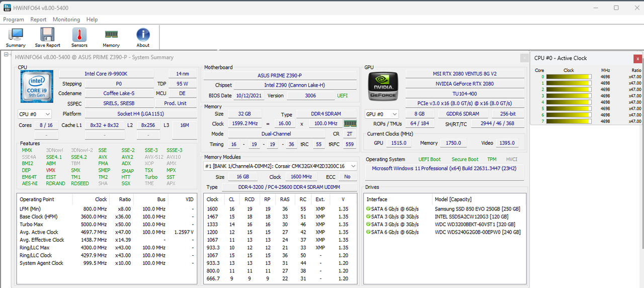Click the Save Report floppy icon
This screenshot has height=288, width=644.
pyautogui.click(x=47, y=38)
